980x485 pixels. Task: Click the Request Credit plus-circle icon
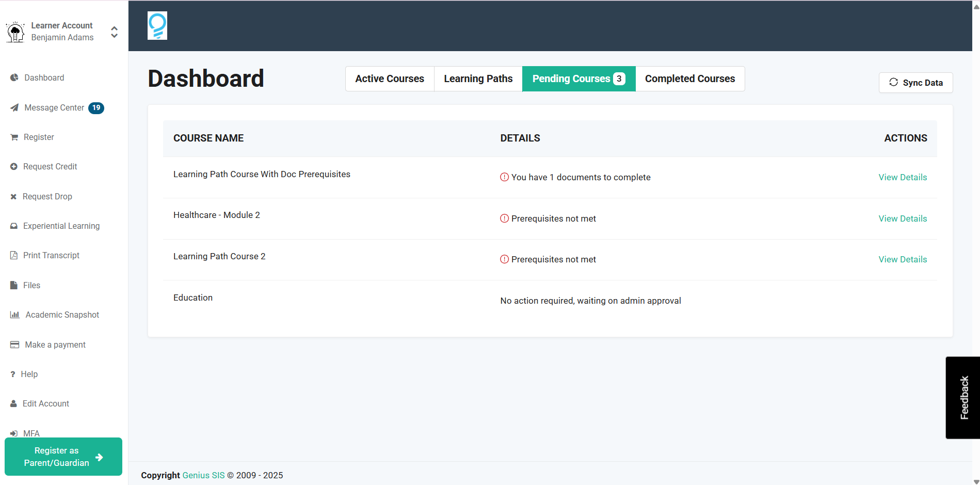coord(13,166)
